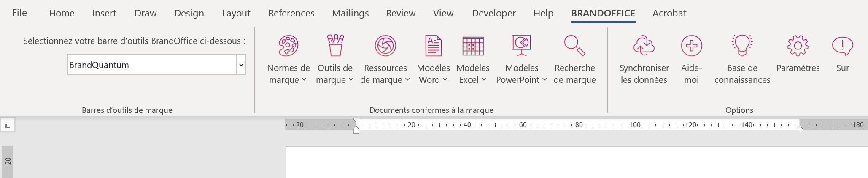Open the Base de connaissances lightbulb

[742, 46]
